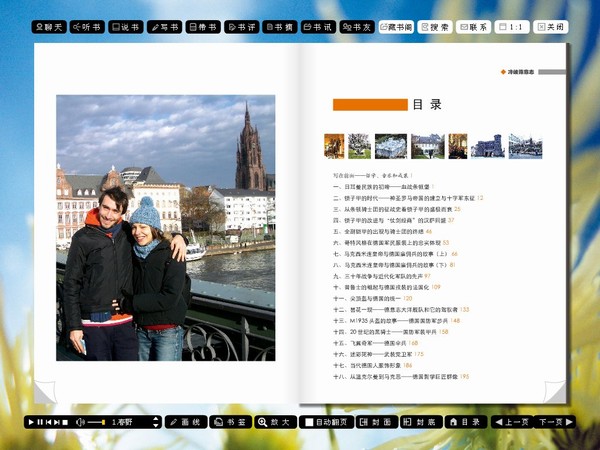Click the right page corner curl
This screenshot has height=450, width=600.
554,392
